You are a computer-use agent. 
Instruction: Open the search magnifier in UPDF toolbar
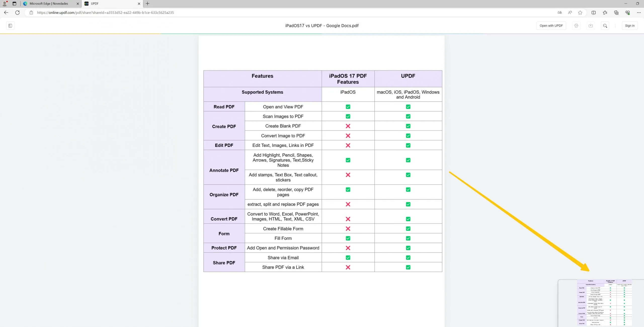(x=605, y=26)
